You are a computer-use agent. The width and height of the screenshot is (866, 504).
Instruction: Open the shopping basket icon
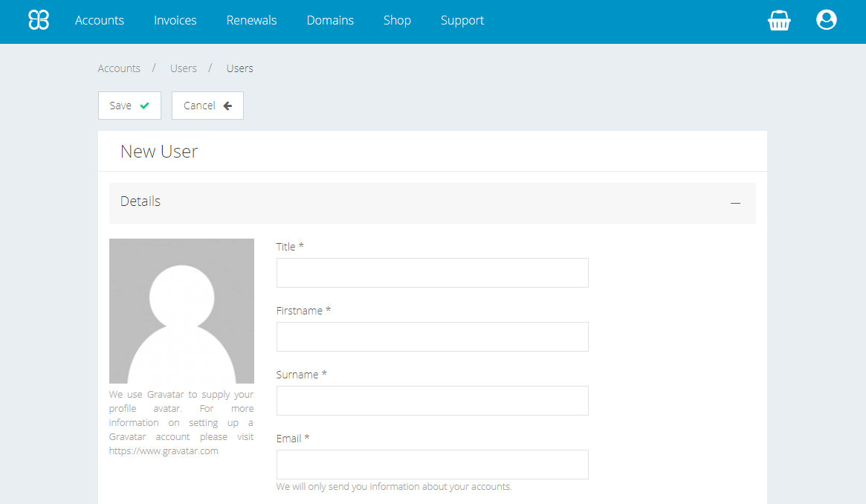(x=779, y=21)
